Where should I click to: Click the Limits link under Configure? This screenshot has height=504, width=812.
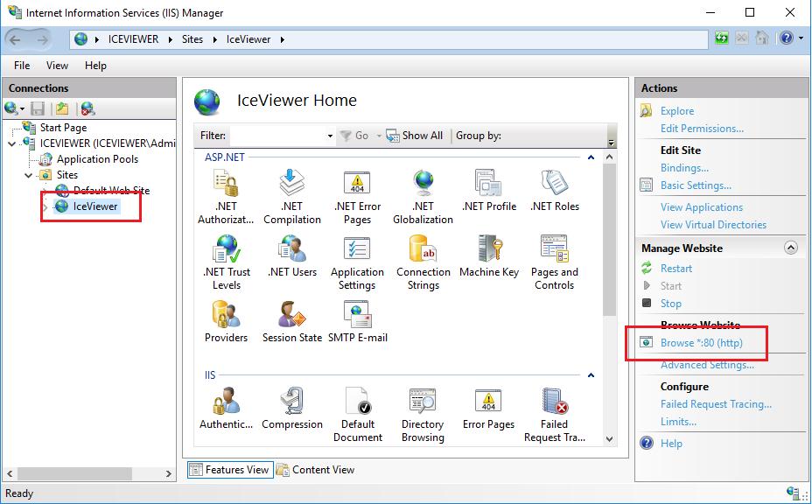point(678,422)
